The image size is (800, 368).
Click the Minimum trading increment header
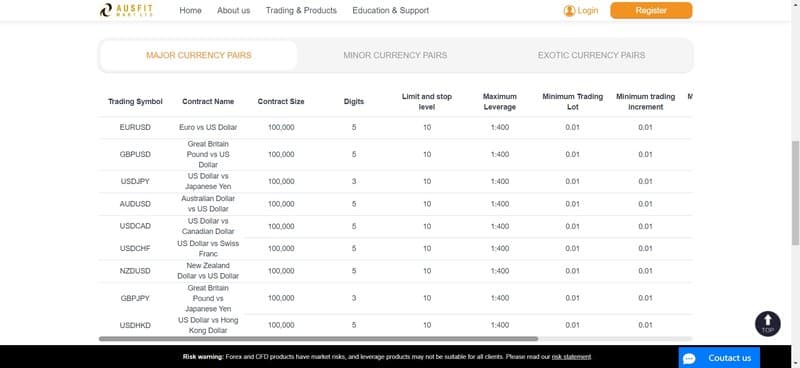[645, 102]
